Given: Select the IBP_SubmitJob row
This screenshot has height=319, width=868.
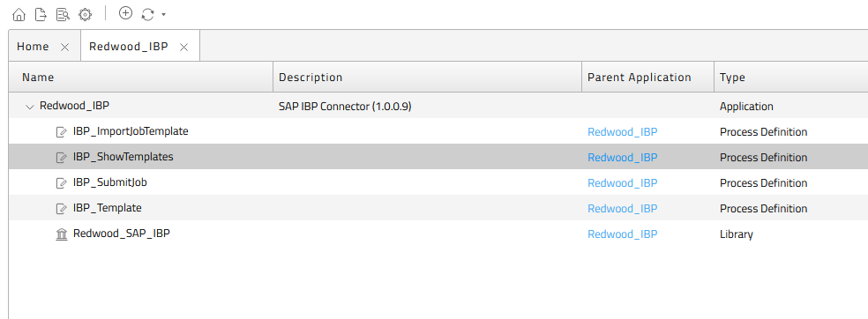Looking at the screenshot, I should click(x=438, y=182).
